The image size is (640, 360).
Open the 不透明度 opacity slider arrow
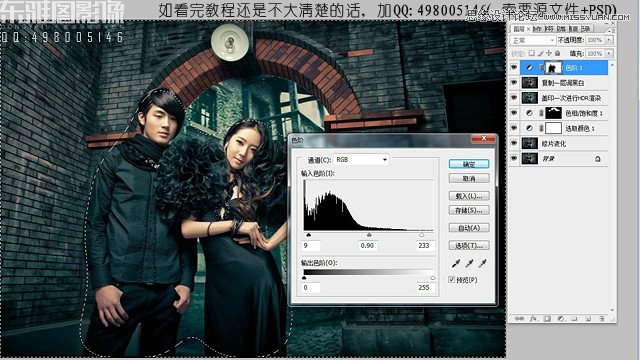pyautogui.click(x=609, y=40)
